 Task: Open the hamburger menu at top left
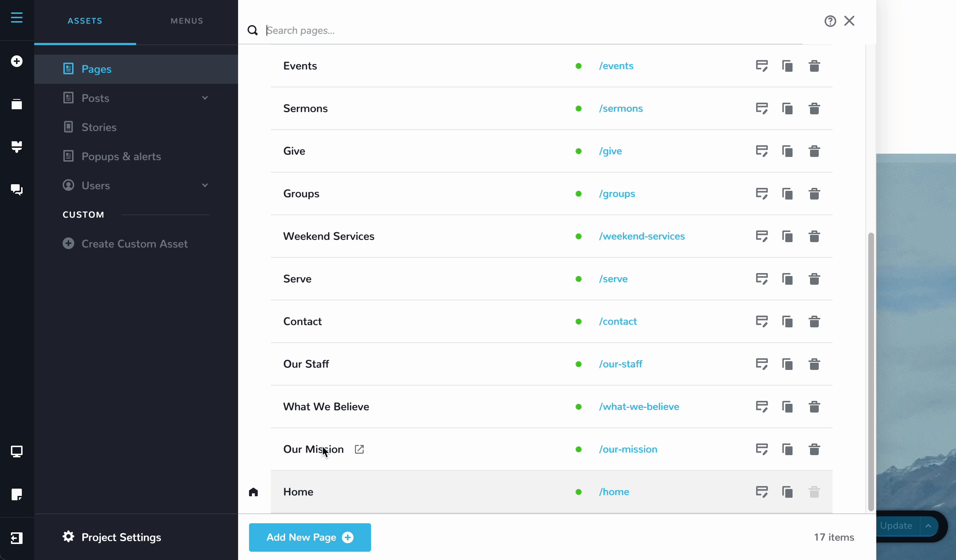point(16,17)
